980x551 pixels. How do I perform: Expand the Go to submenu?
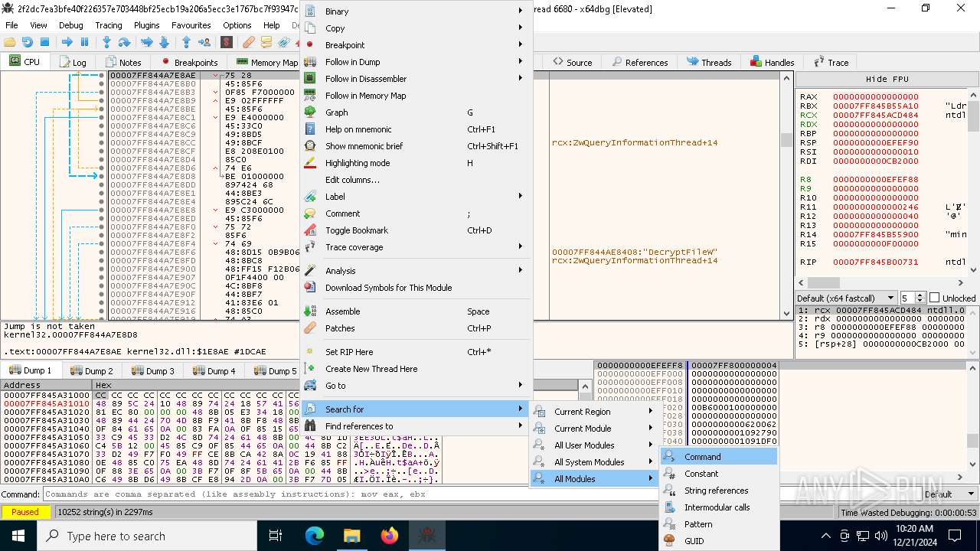point(416,386)
